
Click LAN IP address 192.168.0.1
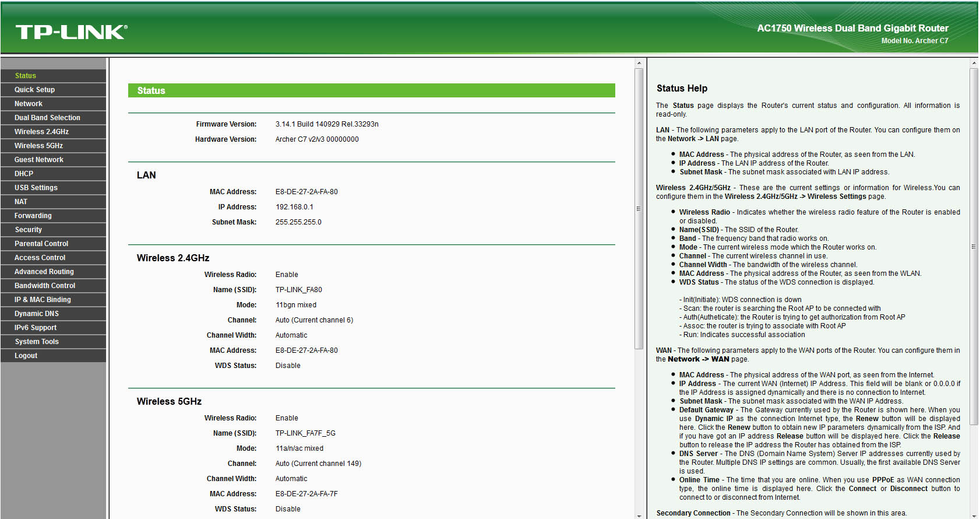[294, 207]
